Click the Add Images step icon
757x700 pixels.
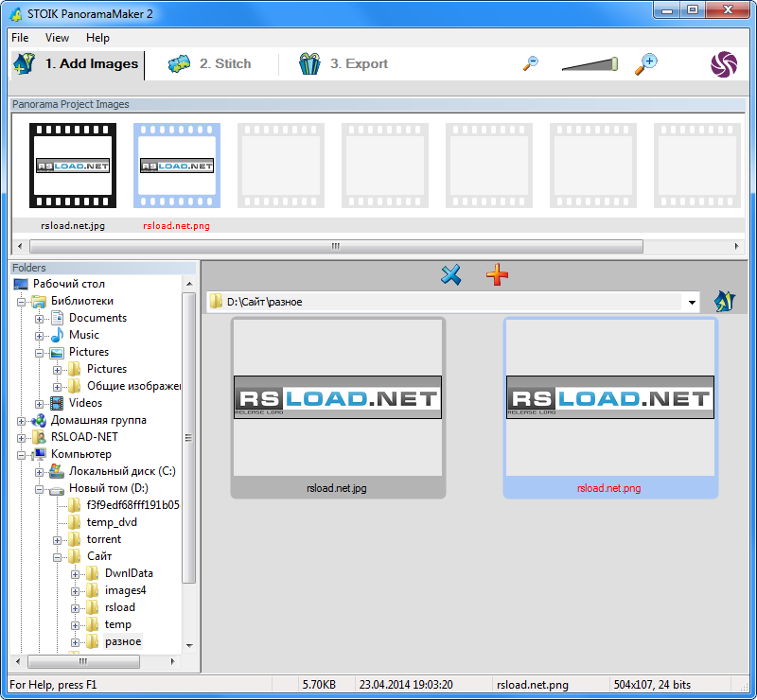point(25,63)
